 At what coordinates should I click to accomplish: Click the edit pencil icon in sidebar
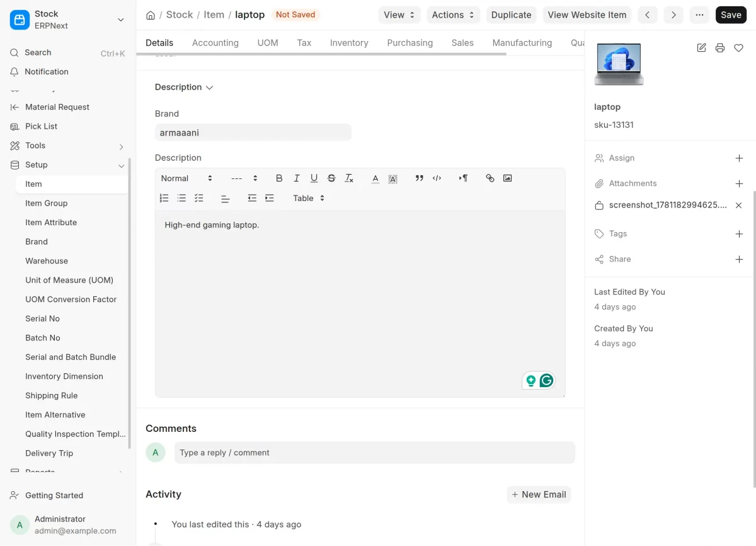click(x=701, y=48)
